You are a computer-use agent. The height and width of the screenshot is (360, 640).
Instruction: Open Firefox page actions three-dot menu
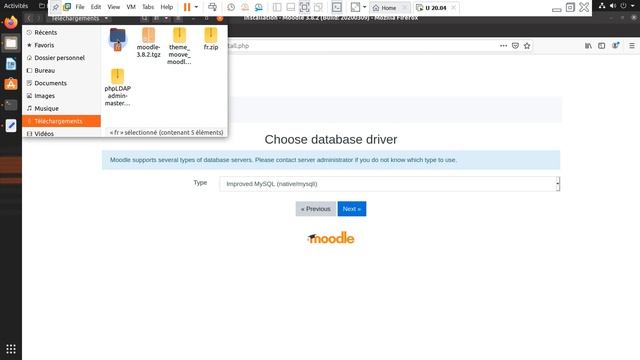click(503, 46)
